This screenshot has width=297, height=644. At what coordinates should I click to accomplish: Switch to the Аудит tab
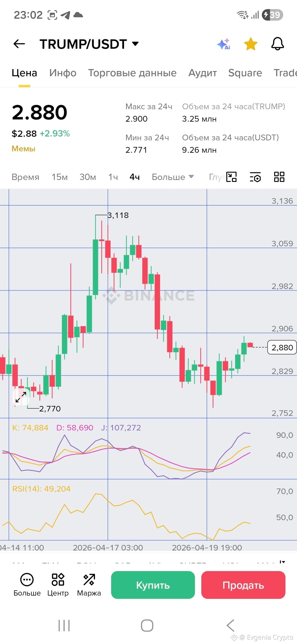coord(203,73)
